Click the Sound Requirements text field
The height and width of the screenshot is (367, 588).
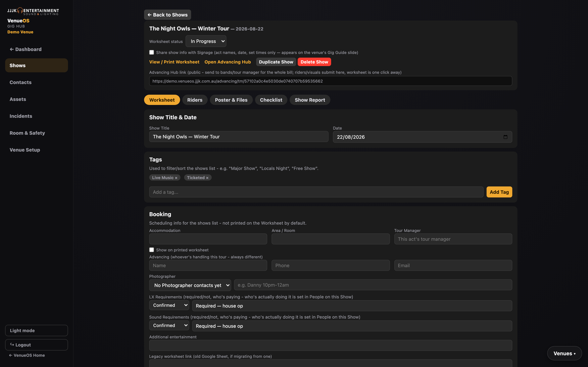pyautogui.click(x=352, y=326)
